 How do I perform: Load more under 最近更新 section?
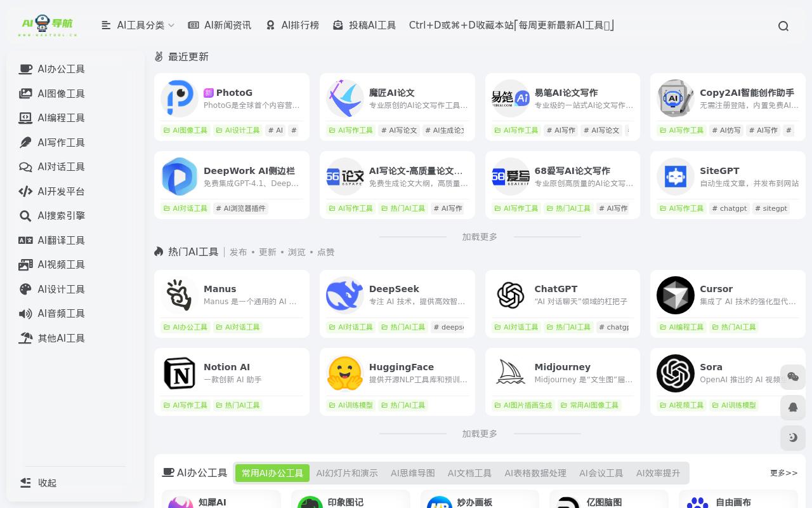(480, 237)
